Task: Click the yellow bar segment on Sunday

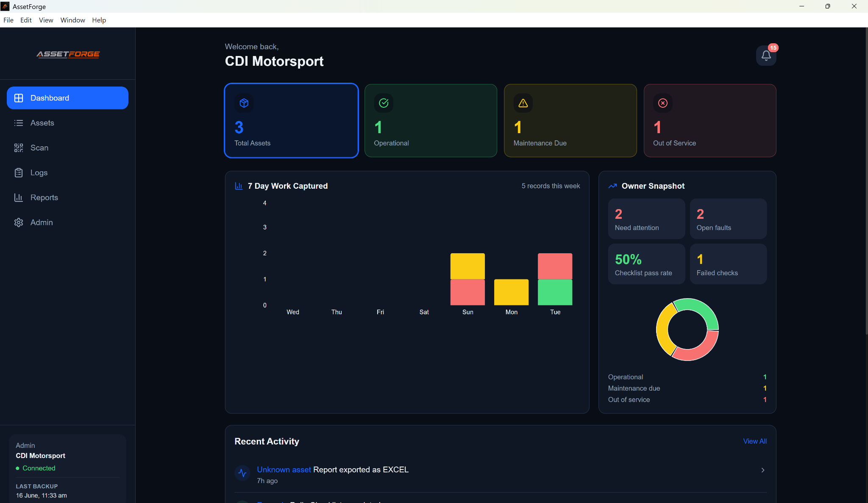Action: click(x=467, y=266)
